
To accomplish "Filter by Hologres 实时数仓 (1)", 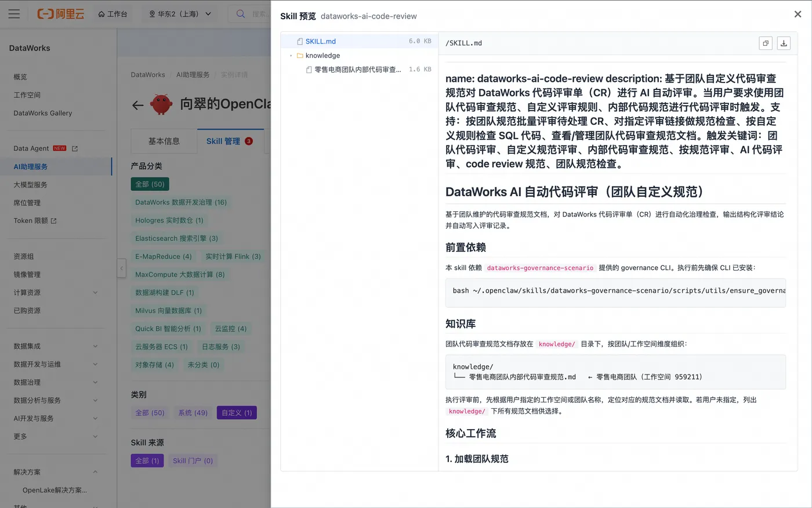I will click(x=169, y=220).
